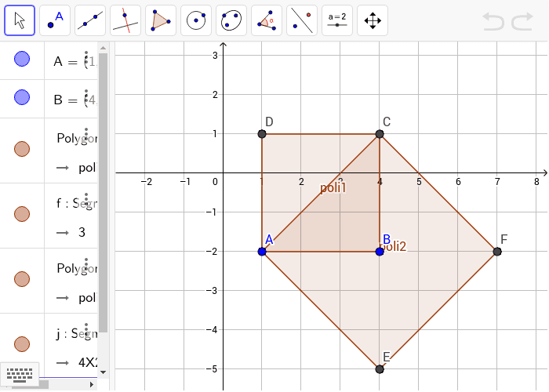The height and width of the screenshot is (392, 549).
Task: Select point E on the graph
Action: 380,369
